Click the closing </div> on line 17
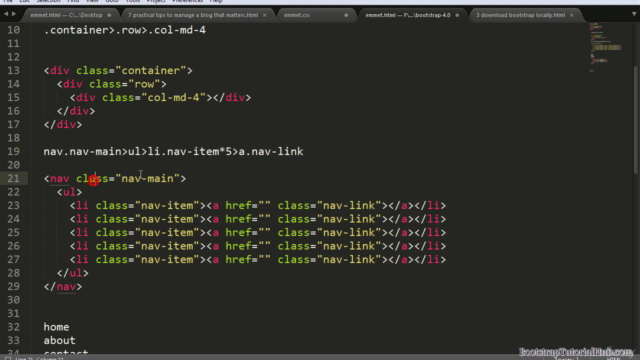The width and height of the screenshot is (640, 360). (x=63, y=124)
